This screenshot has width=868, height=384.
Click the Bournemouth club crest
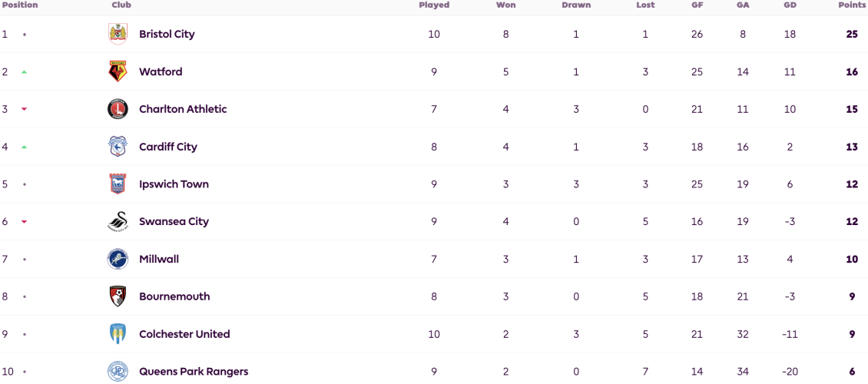tap(118, 296)
